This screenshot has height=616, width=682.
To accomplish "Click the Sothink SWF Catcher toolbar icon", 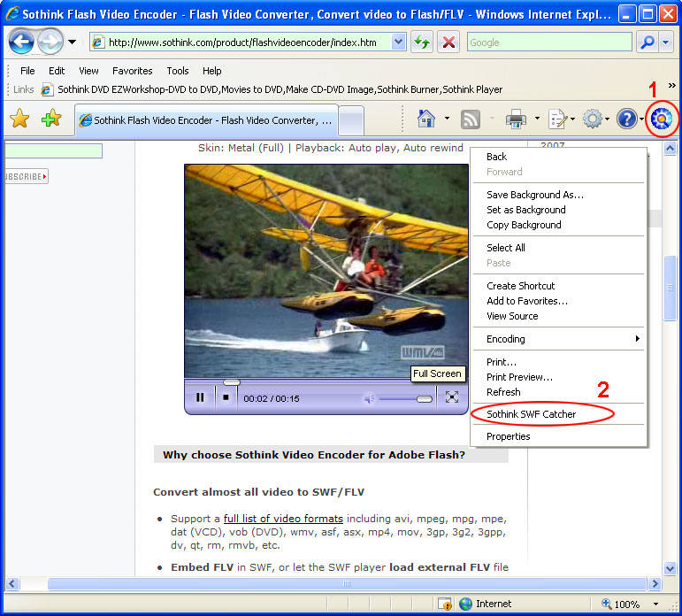I will click(661, 119).
